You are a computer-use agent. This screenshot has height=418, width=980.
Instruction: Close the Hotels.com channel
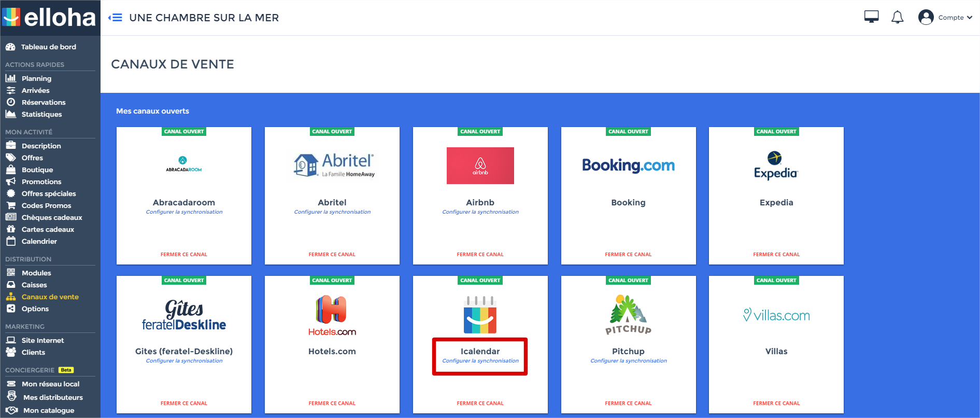coord(332,403)
